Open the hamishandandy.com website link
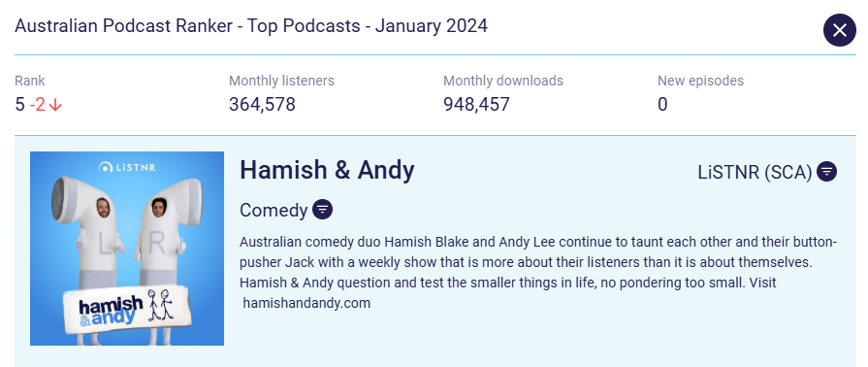Screen dimensions: 868x367 [x=306, y=303]
